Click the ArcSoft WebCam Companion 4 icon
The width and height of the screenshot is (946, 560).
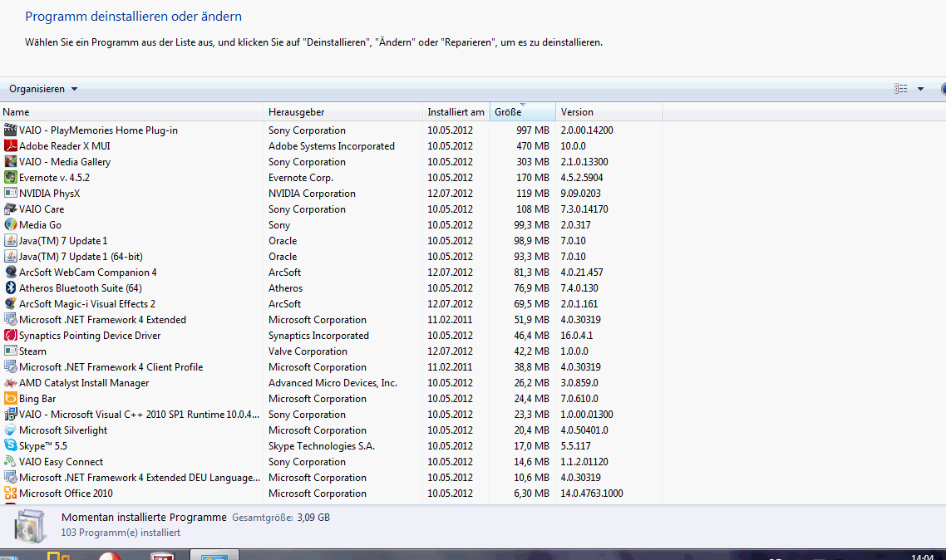point(10,273)
